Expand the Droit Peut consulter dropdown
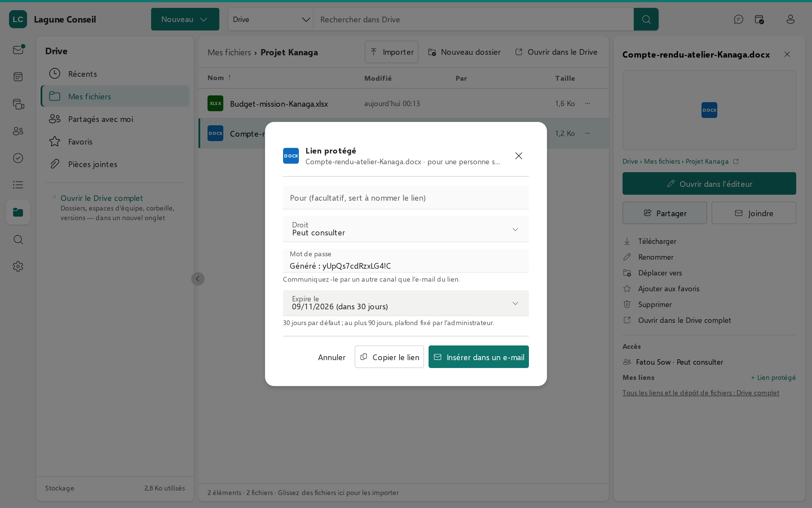 coord(406,229)
